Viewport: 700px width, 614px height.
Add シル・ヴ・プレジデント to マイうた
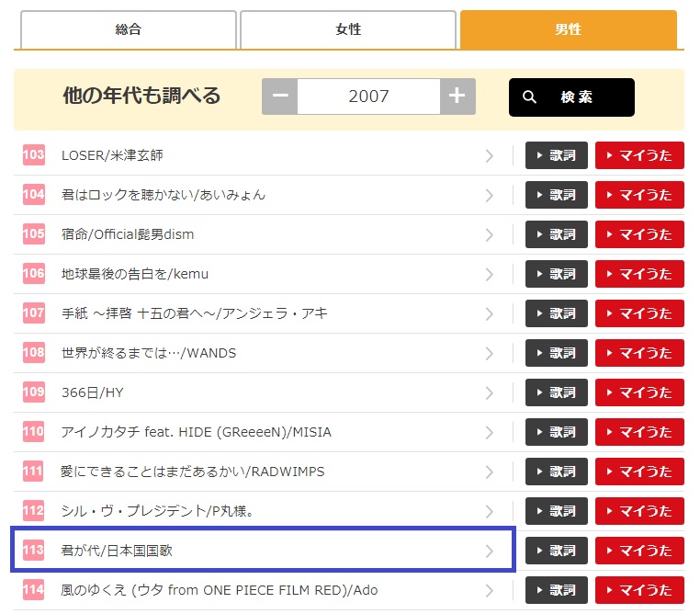(x=639, y=511)
